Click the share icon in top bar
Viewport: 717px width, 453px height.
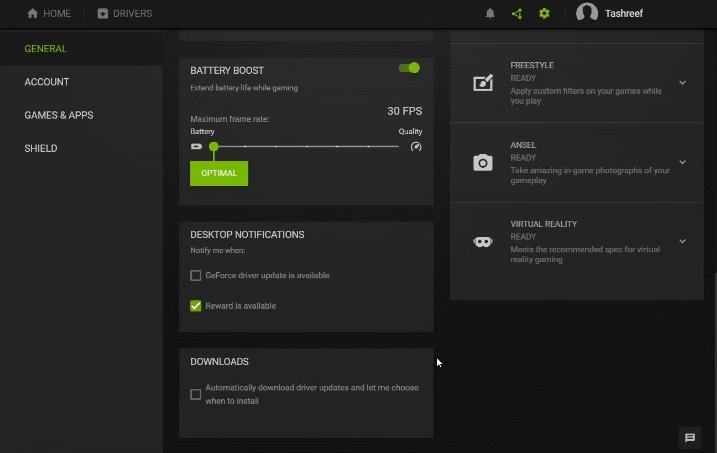(x=517, y=14)
